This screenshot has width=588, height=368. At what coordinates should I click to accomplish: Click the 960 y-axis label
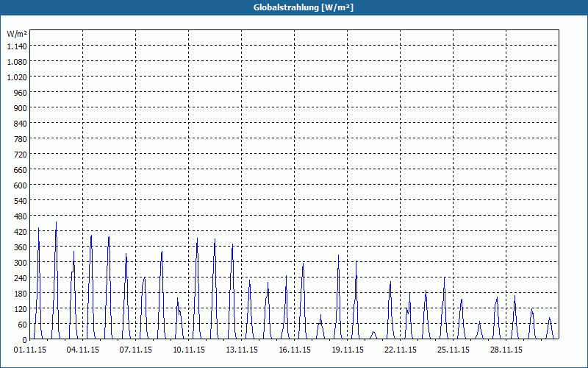coord(21,93)
